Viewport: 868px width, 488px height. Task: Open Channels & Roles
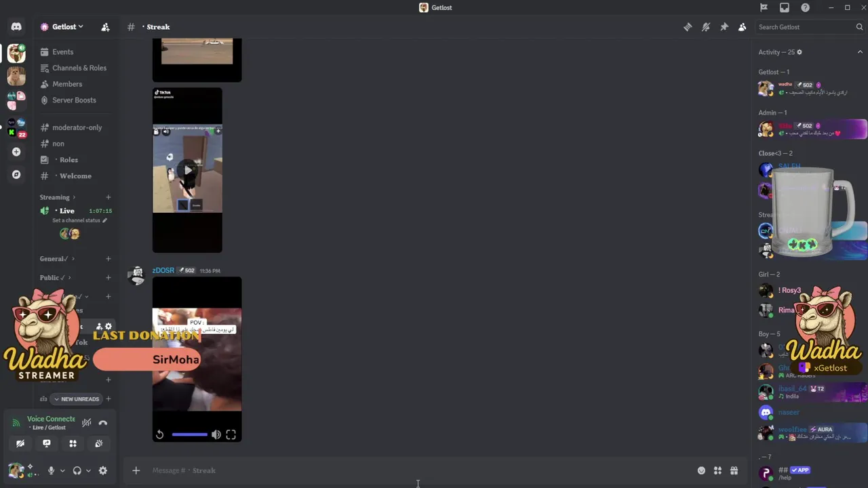pyautogui.click(x=79, y=68)
